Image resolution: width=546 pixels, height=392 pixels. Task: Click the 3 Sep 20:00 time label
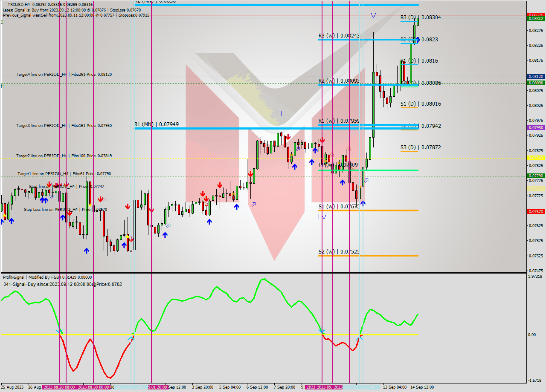click(203, 387)
